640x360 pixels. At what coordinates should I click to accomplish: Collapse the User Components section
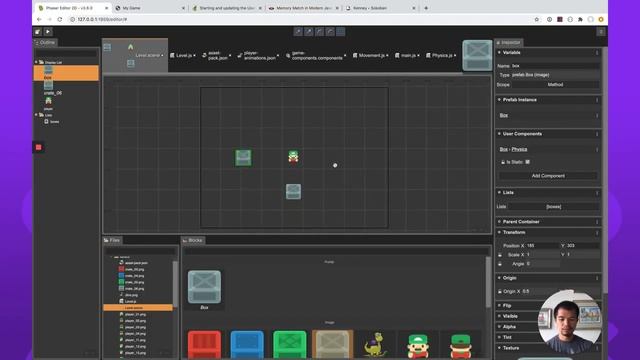pyautogui.click(x=499, y=134)
